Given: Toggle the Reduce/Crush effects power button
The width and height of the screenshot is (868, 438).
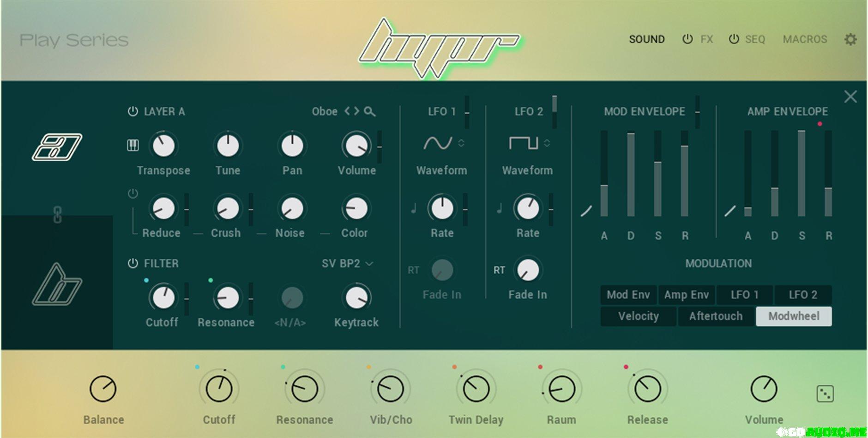Looking at the screenshot, I should click(x=133, y=194).
